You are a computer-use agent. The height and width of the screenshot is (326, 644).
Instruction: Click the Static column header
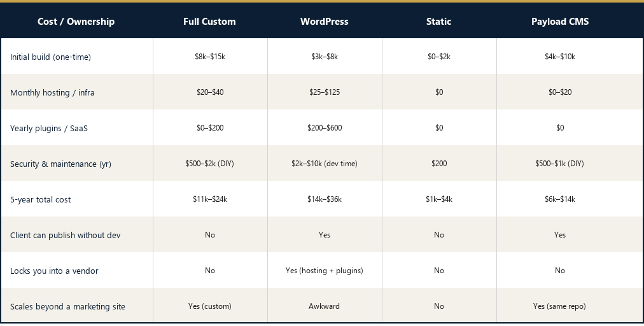point(438,22)
